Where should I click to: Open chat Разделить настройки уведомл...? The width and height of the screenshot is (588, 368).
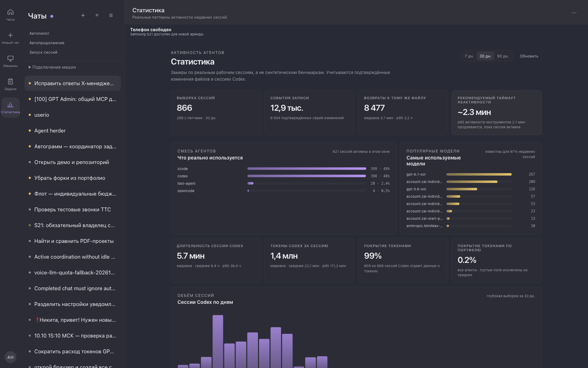tap(72, 304)
